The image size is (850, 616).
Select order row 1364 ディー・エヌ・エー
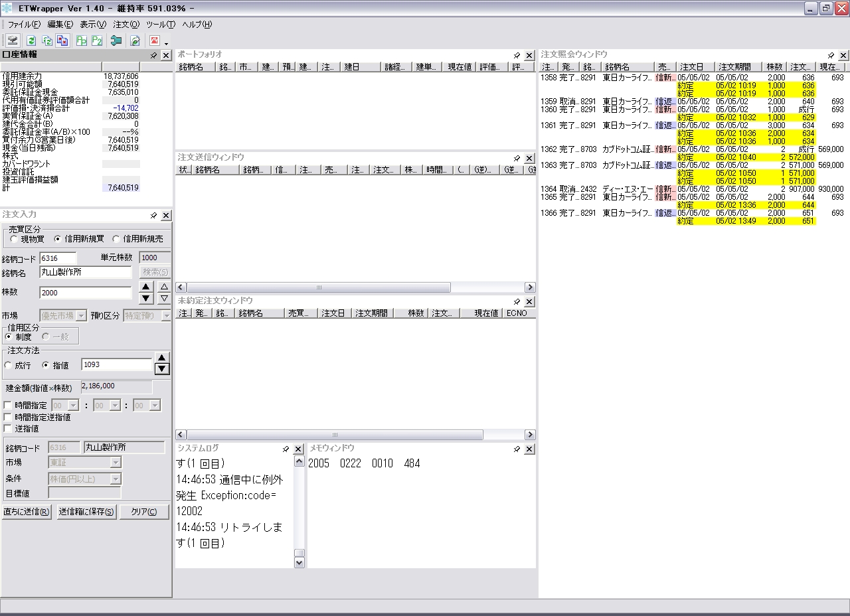click(692, 189)
